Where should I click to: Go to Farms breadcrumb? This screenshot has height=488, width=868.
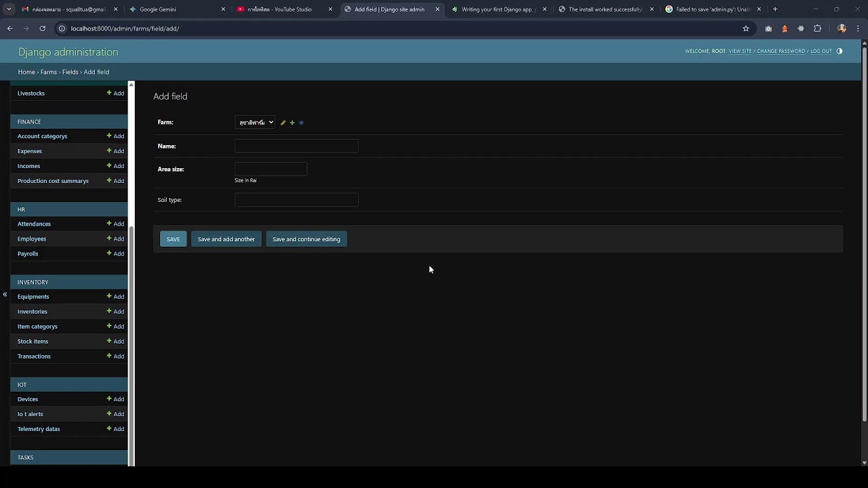(49, 72)
